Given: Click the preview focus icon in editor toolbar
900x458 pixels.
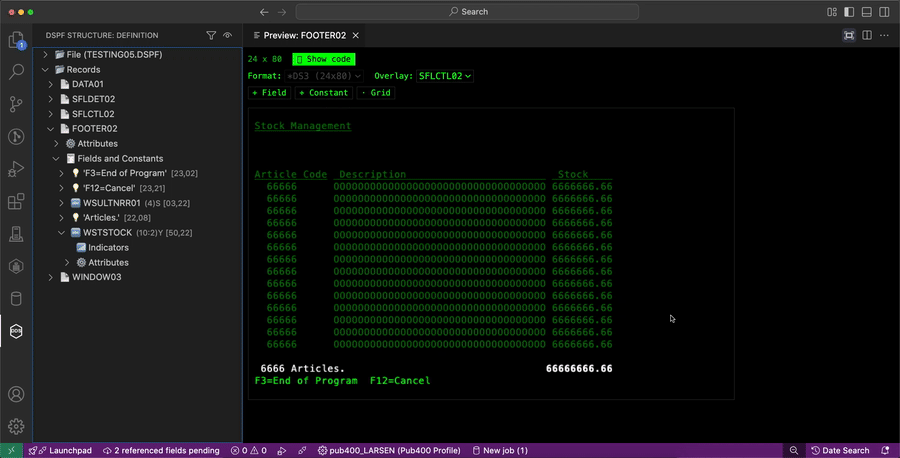Looking at the screenshot, I should pos(849,36).
